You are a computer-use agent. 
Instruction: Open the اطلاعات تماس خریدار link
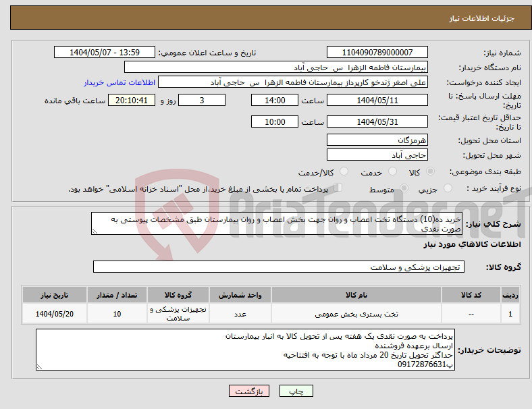click(119, 82)
